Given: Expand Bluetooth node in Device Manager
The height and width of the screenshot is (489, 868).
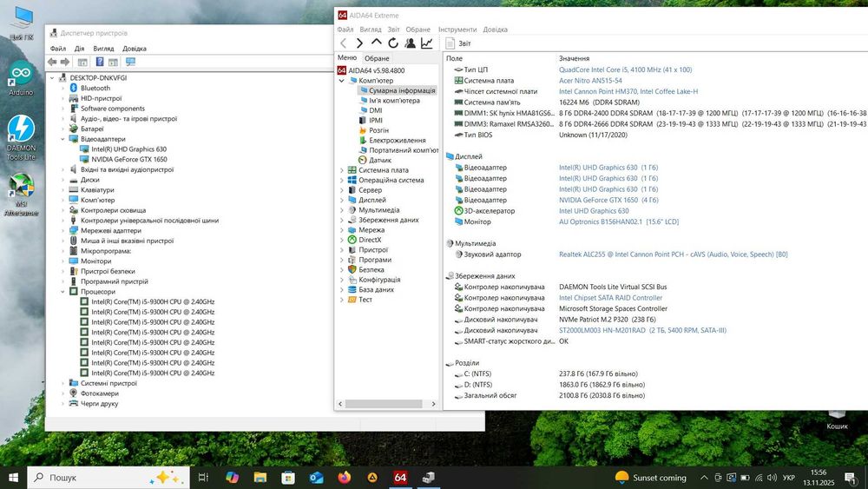Looking at the screenshot, I should [62, 89].
